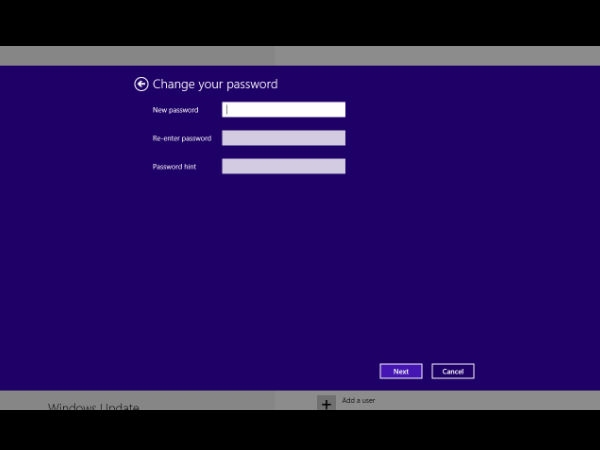Dismiss dialog with Cancel button
This screenshot has height=450, width=600.
453,371
